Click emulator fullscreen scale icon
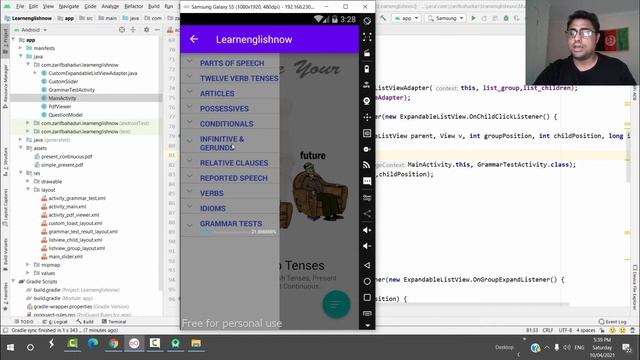640x360 pixels. pos(367,37)
